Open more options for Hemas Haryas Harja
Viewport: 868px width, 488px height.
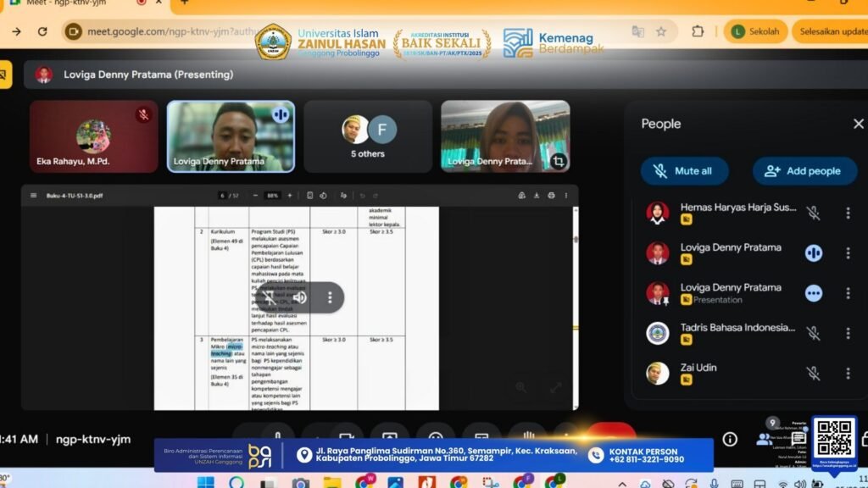click(848, 213)
